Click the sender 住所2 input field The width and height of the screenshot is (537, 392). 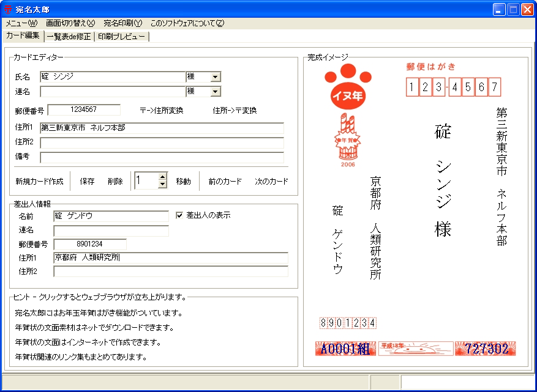(x=171, y=272)
